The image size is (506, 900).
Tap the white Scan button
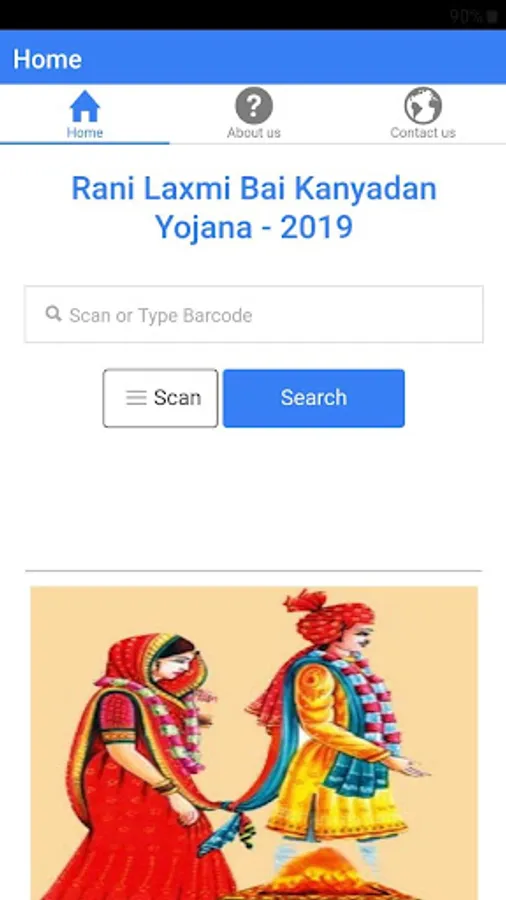coord(161,398)
